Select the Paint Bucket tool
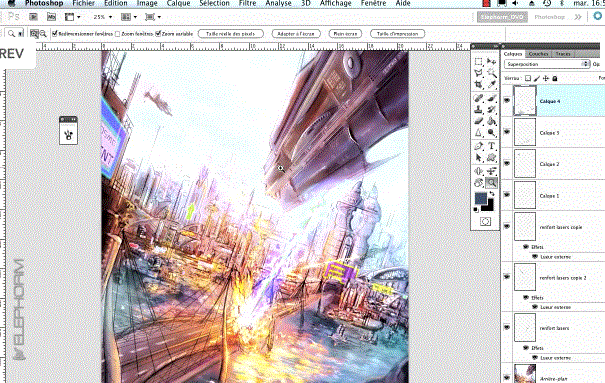The image size is (605, 383). coord(491,121)
